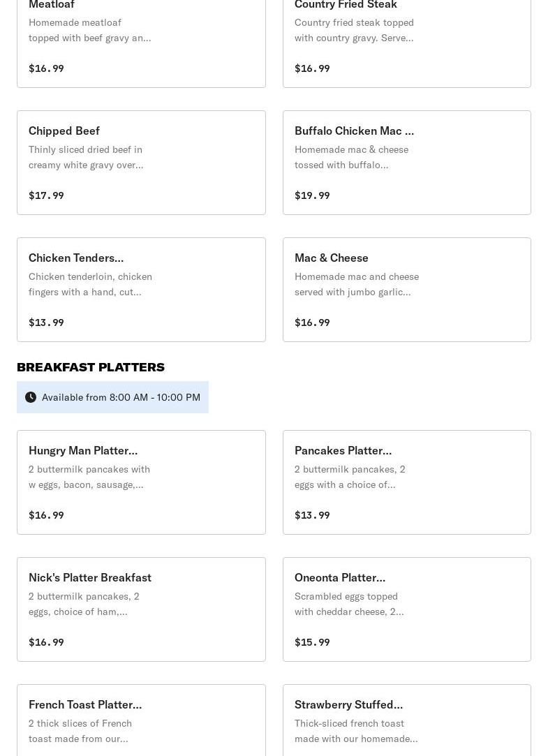
Task: Open French Toast Platter item
Action: click(x=141, y=720)
